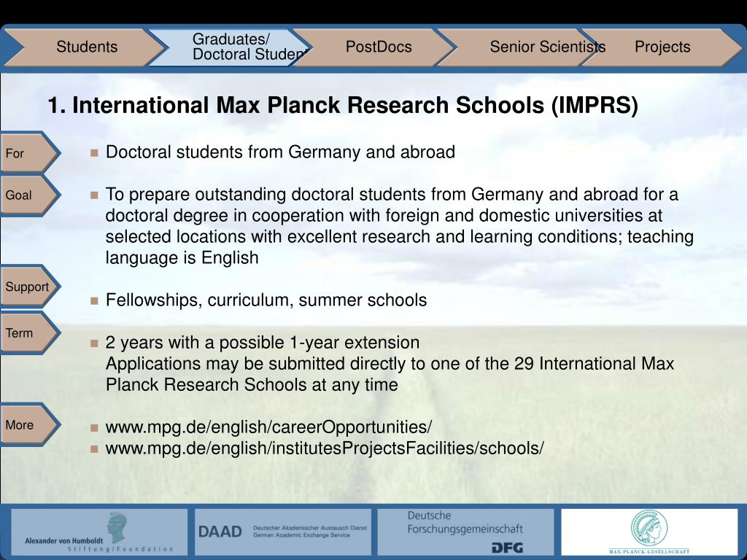Image resolution: width=747 pixels, height=560 pixels.
Task: Click 'German Academic Exchange Service' text
Action: click(301, 535)
